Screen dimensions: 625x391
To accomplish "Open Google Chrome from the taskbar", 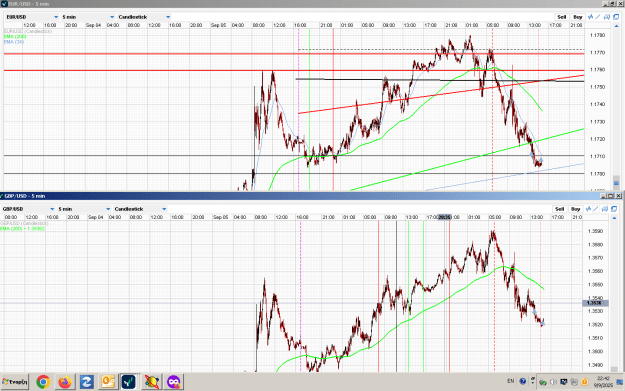I will 43,382.
